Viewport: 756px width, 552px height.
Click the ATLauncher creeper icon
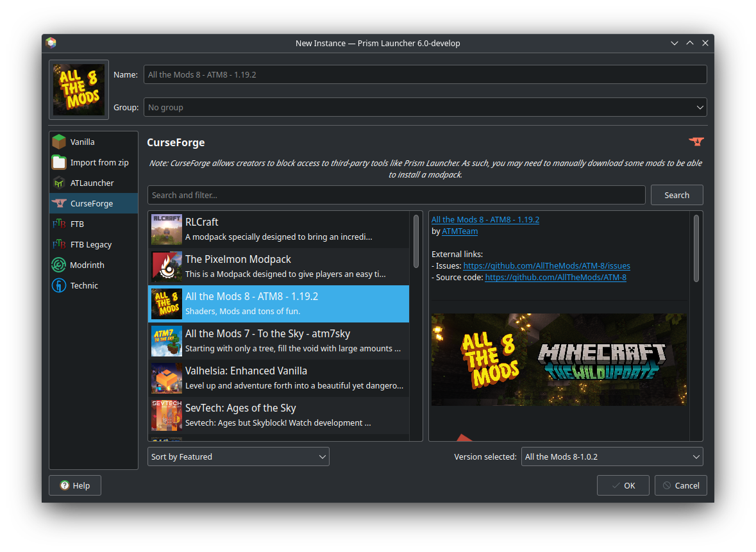click(x=59, y=183)
